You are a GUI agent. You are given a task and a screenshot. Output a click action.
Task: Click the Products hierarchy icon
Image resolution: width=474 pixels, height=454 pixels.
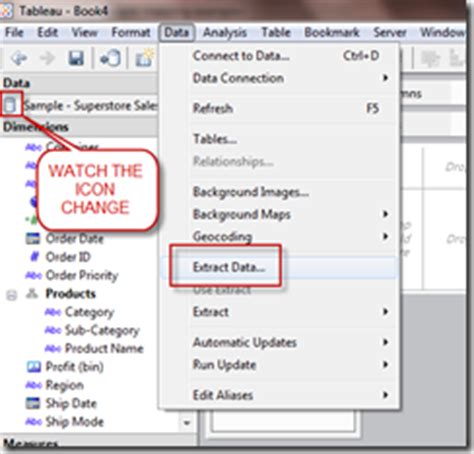(32, 293)
